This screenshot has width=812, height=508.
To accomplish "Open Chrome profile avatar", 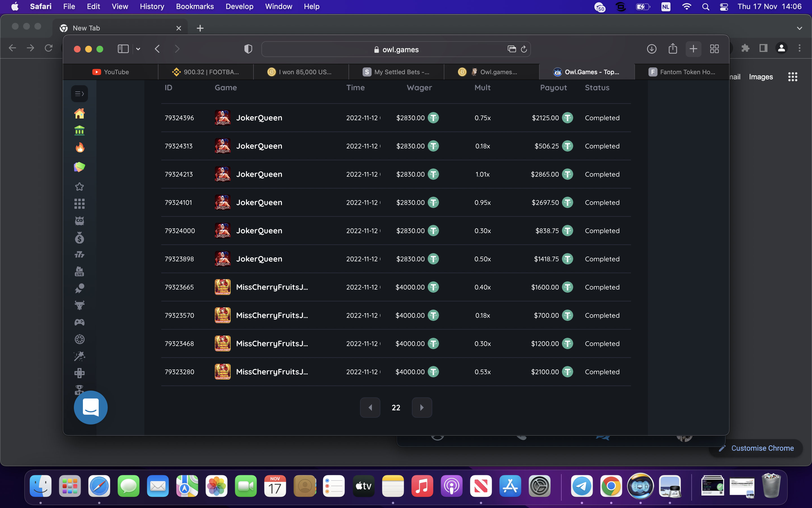I will [781, 48].
